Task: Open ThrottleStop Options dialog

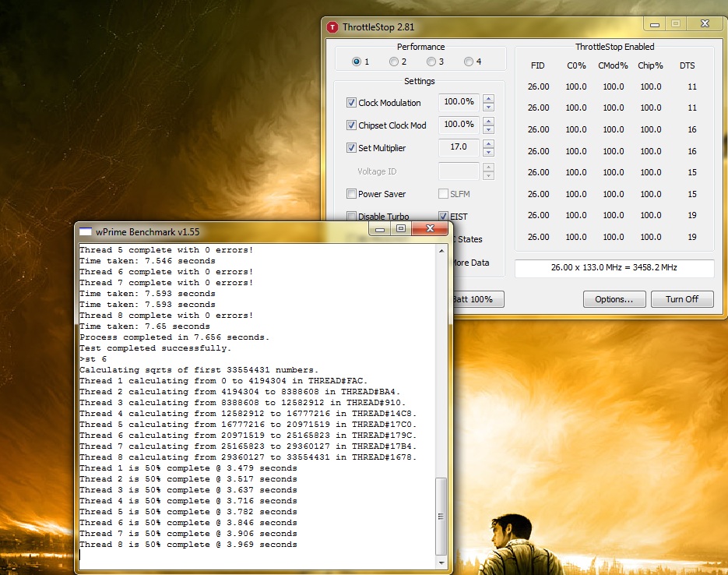Action: coord(614,299)
